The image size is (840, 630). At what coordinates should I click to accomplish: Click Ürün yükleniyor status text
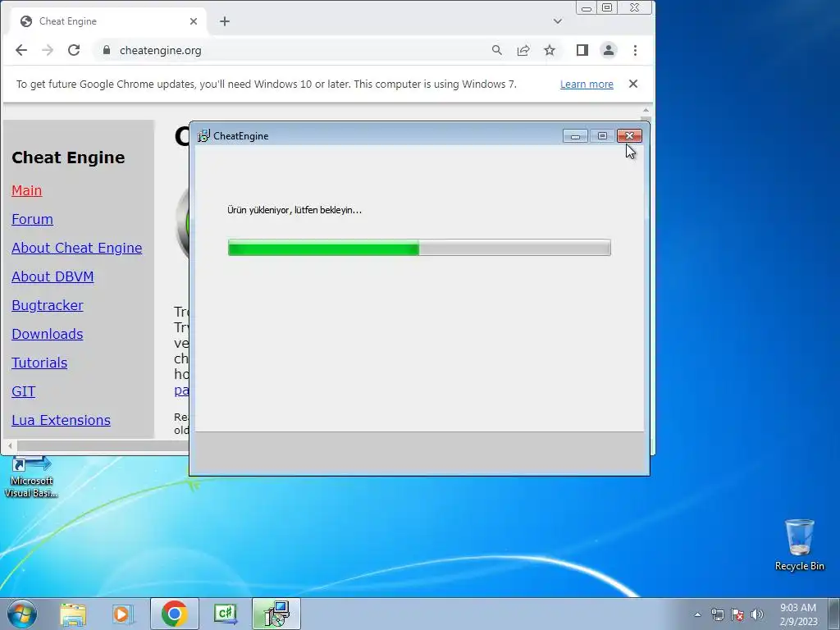click(x=294, y=210)
